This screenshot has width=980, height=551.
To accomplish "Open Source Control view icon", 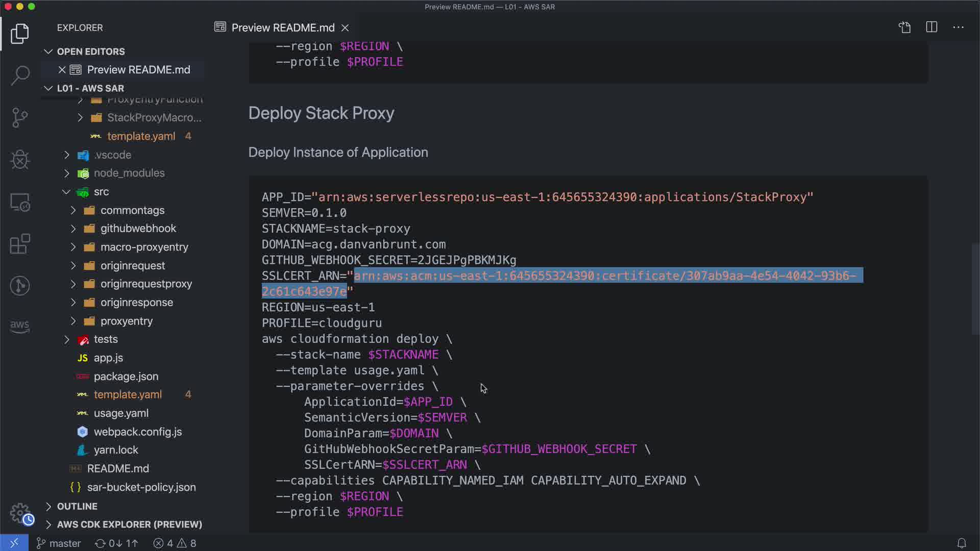I will tap(20, 118).
